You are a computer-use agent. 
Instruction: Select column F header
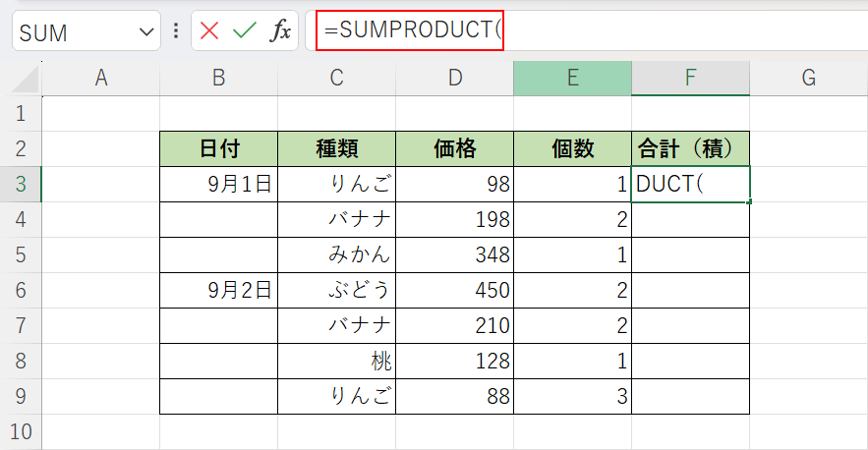[690, 79]
